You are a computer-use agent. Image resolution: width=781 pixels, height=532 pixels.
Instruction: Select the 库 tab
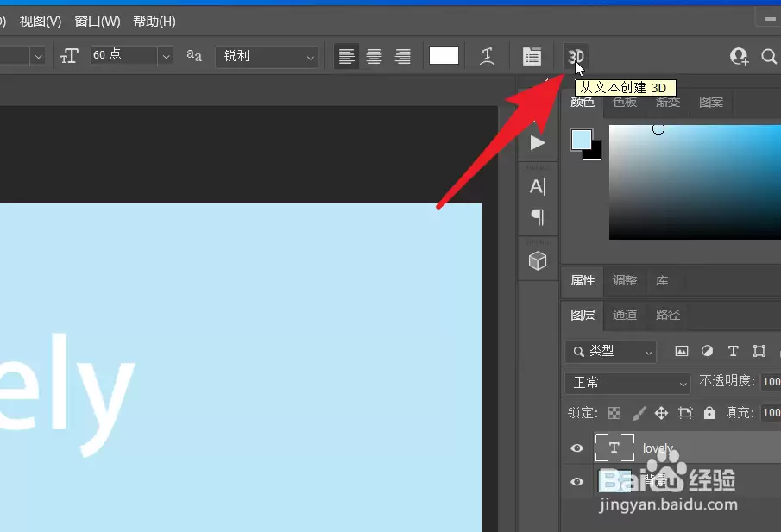click(x=661, y=281)
